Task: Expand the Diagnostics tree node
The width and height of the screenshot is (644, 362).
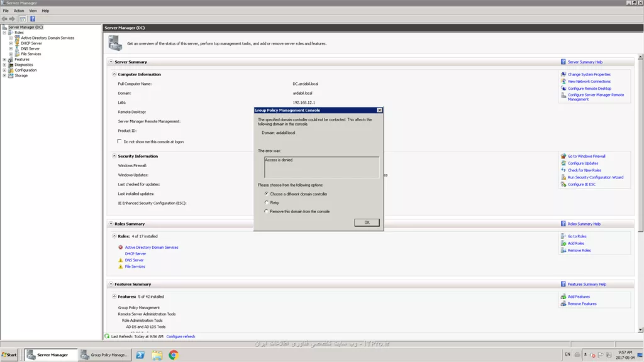Action: (x=4, y=65)
